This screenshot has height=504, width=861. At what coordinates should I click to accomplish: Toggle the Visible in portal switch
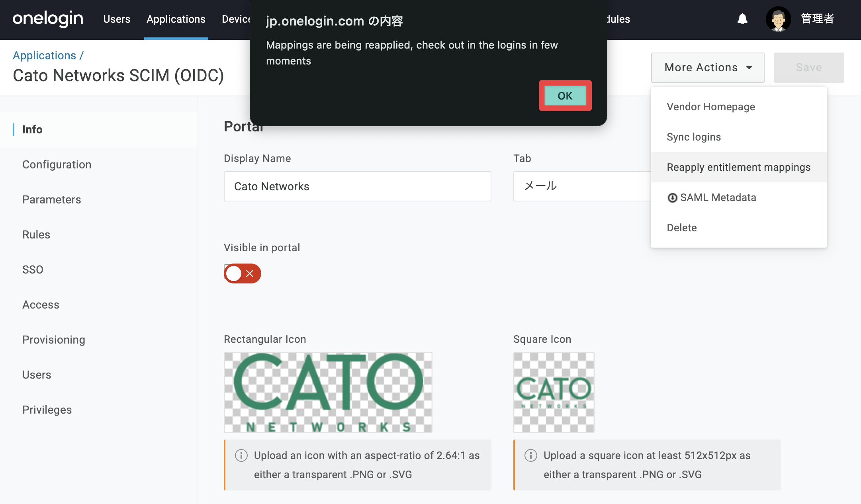click(243, 273)
